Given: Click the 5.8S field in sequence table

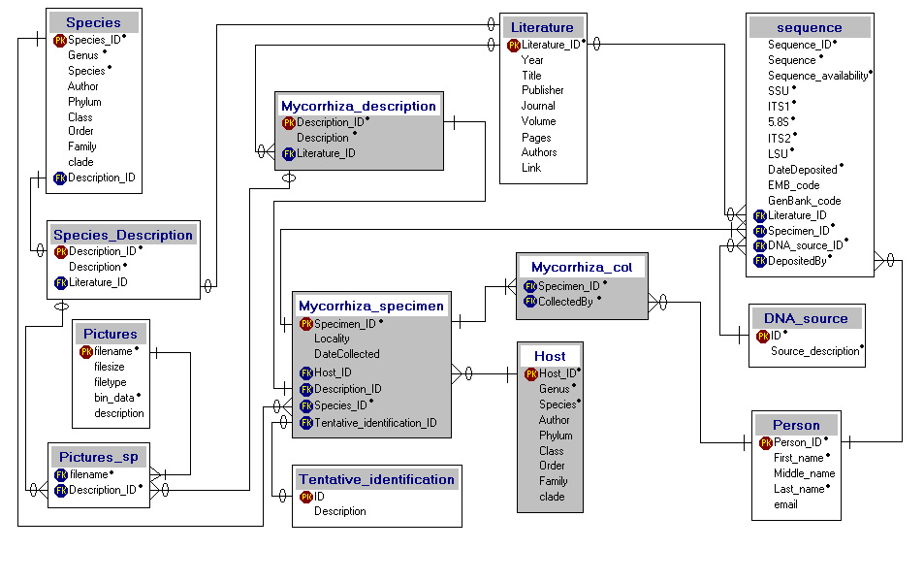Looking at the screenshot, I should click(778, 122).
